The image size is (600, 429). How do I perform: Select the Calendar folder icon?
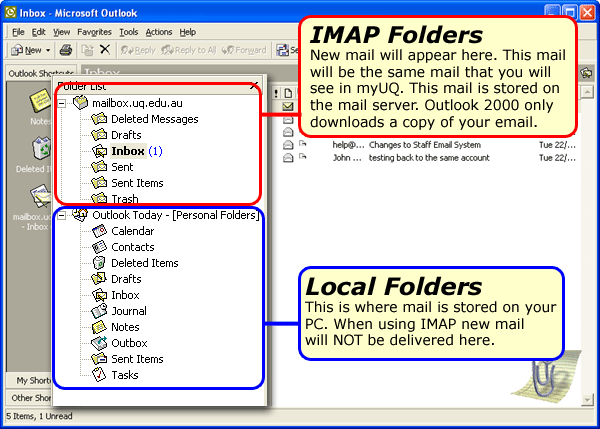tap(99, 231)
